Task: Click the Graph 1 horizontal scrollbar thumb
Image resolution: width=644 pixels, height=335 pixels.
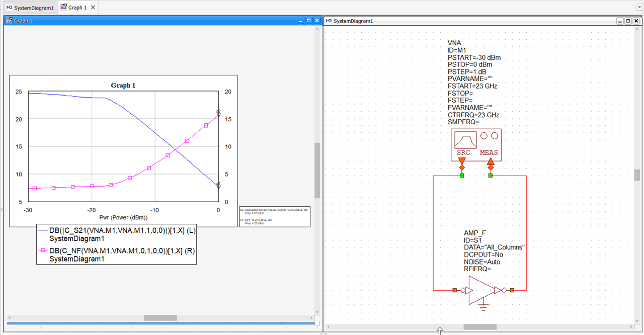Action: pyautogui.click(x=160, y=318)
